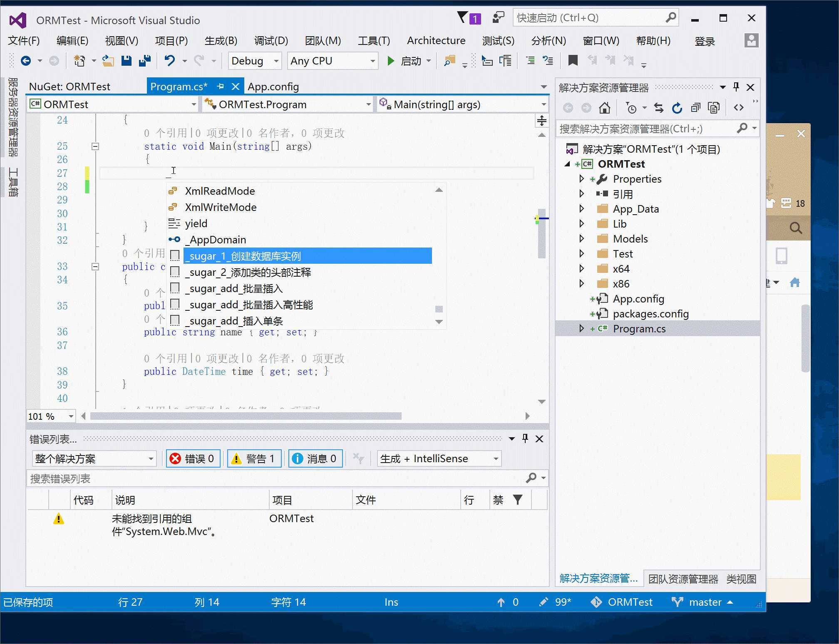Image resolution: width=839 pixels, height=644 pixels.
Task: Collapse the Main method outline
Action: (x=95, y=146)
